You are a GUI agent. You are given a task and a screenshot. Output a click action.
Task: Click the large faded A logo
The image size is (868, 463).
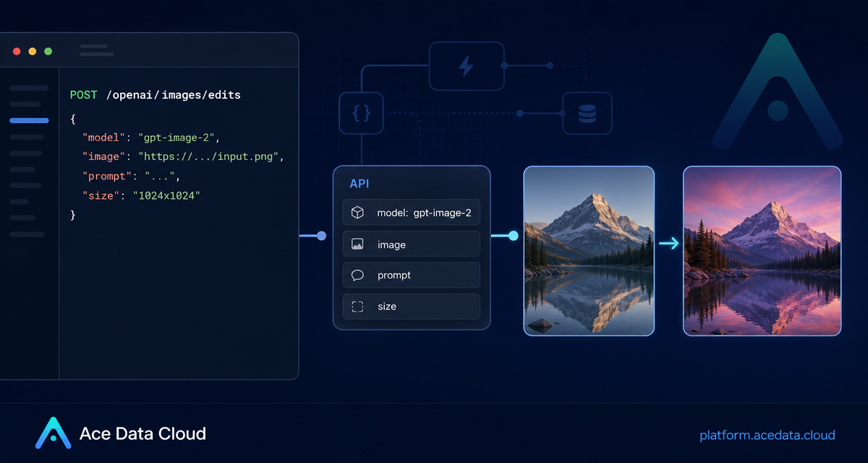778,90
